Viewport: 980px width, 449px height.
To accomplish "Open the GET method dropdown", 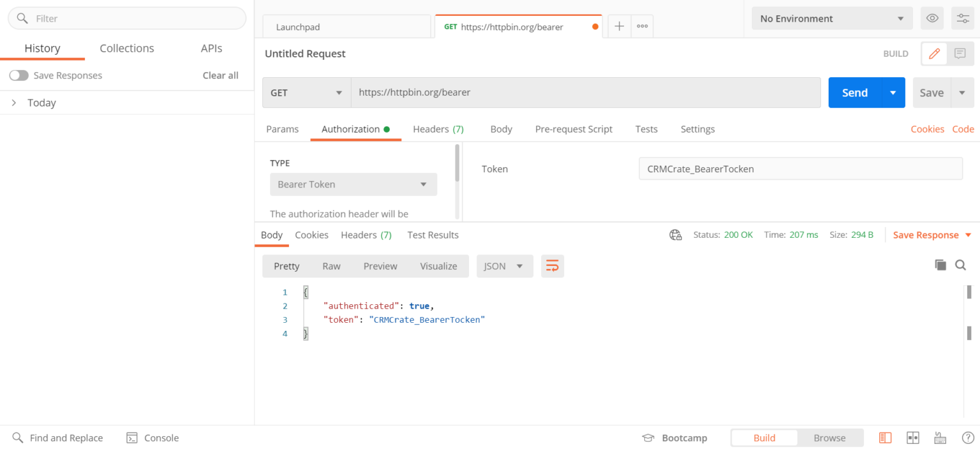I will pyautogui.click(x=306, y=92).
